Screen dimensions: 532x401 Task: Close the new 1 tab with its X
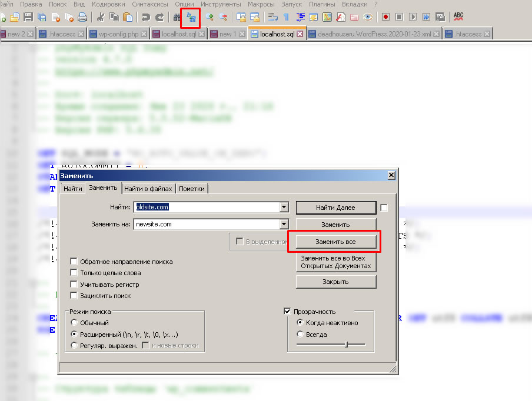tap(242, 34)
